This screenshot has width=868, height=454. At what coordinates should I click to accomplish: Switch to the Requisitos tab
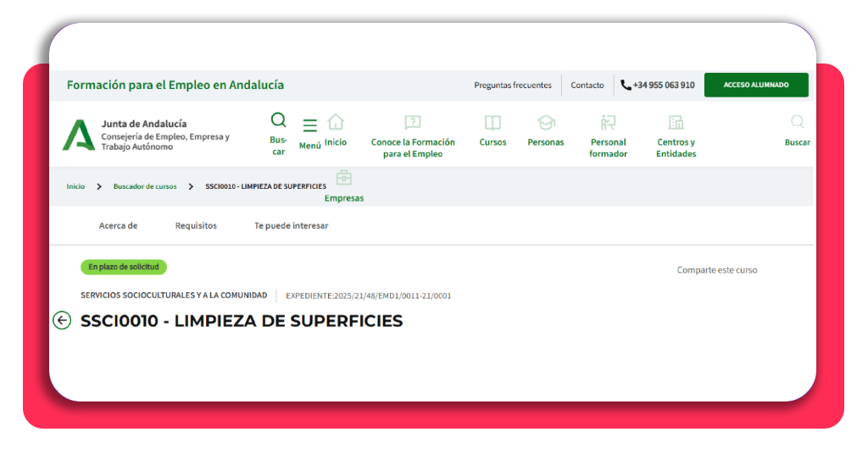(196, 225)
